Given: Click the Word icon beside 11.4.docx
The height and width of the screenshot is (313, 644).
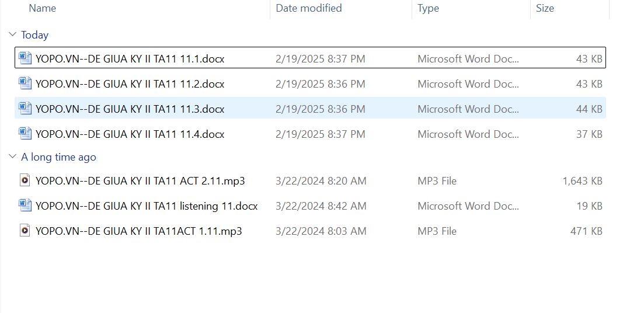Looking at the screenshot, I should pyautogui.click(x=25, y=134).
